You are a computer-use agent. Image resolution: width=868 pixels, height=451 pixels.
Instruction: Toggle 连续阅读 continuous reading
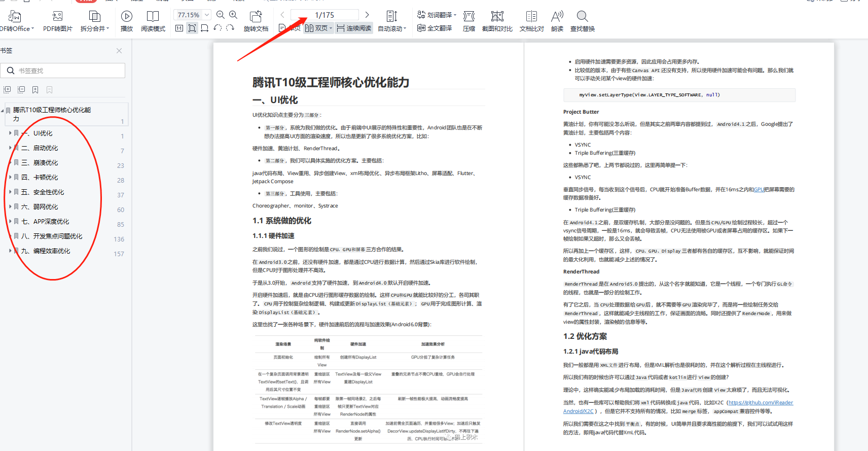(353, 28)
